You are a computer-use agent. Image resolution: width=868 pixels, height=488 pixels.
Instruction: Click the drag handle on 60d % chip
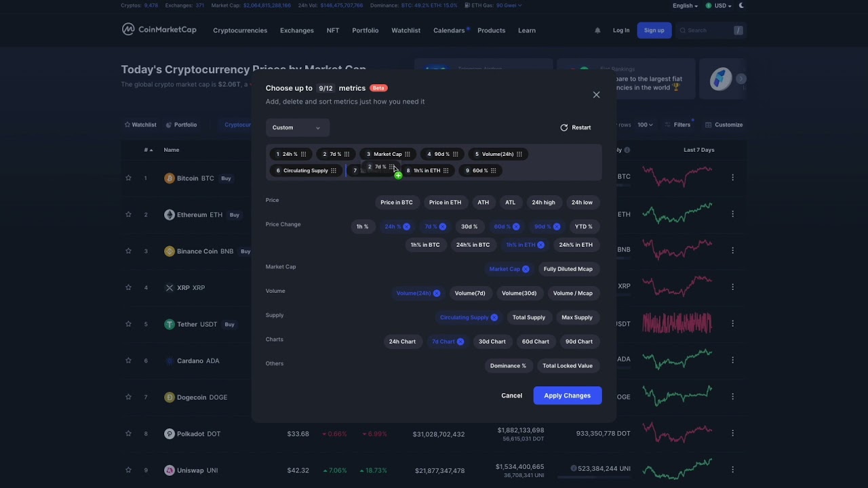coord(493,171)
